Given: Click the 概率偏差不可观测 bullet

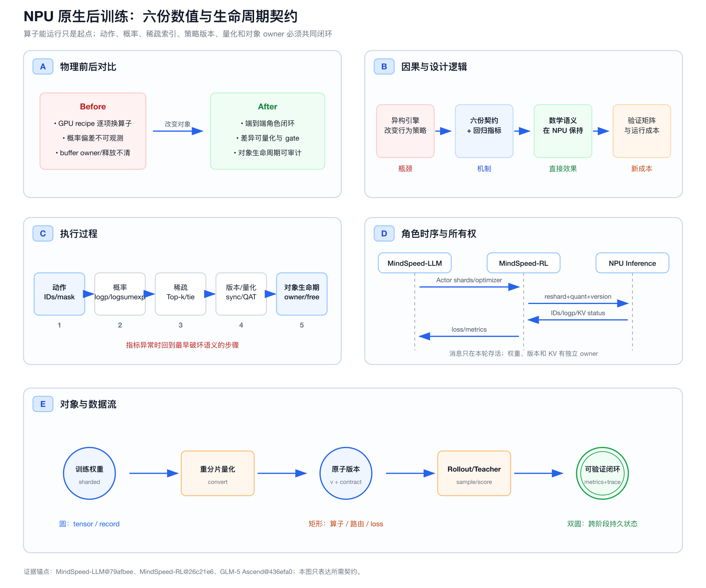Looking at the screenshot, I should point(93,138).
